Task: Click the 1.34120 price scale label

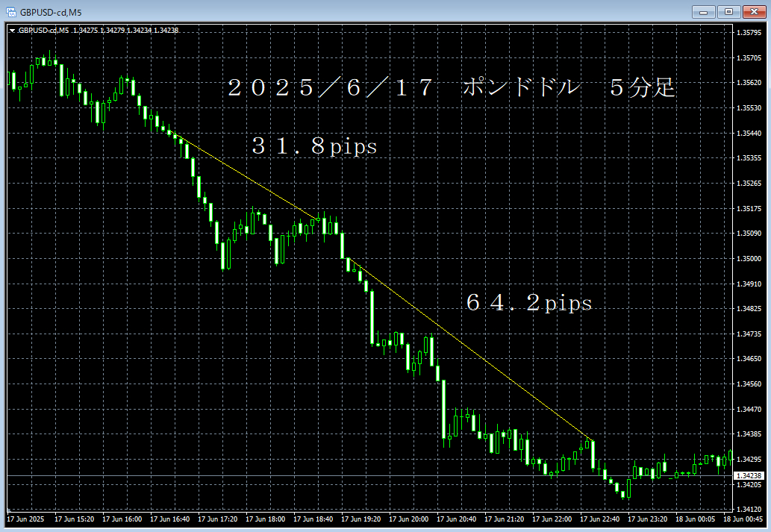Action: [749, 510]
